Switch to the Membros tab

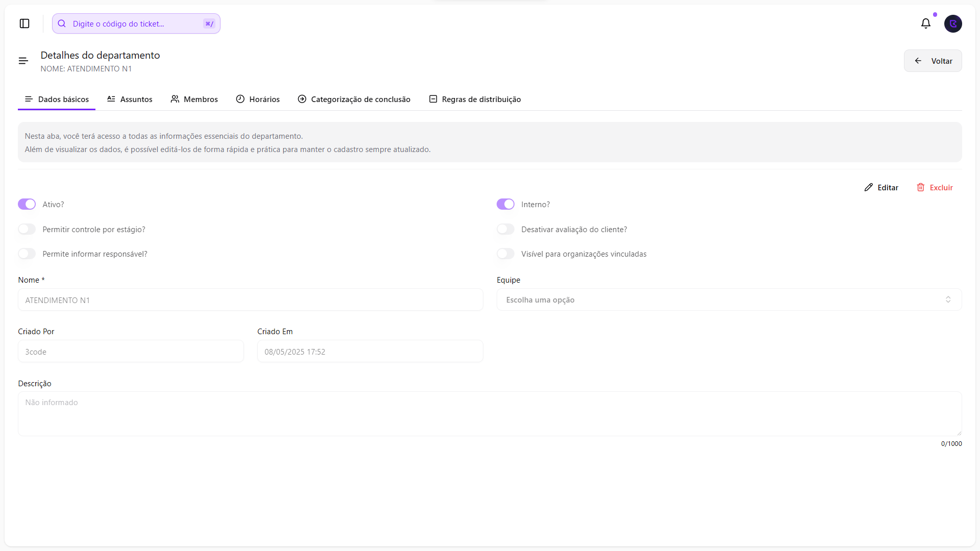click(x=194, y=99)
